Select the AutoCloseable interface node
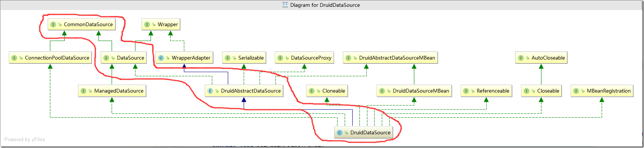 click(541, 58)
